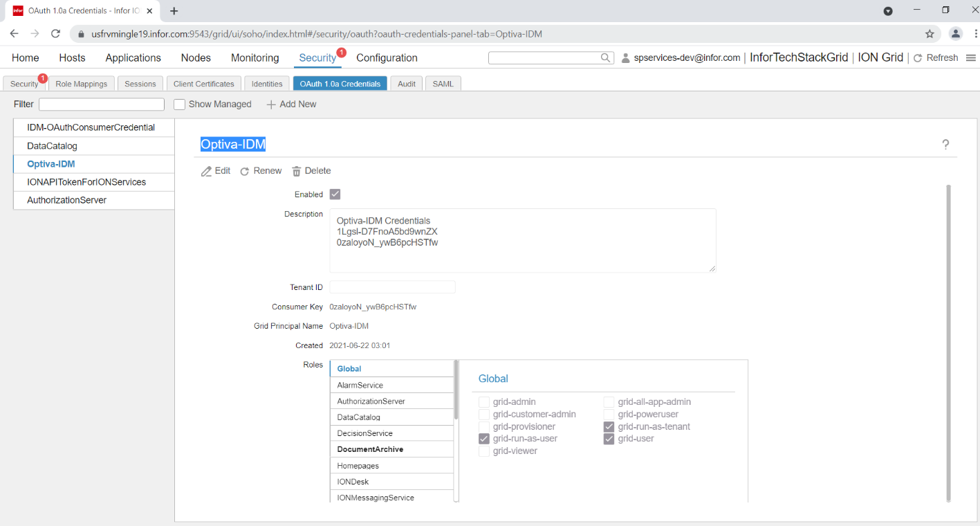Click the Renew refresh icon

[244, 170]
